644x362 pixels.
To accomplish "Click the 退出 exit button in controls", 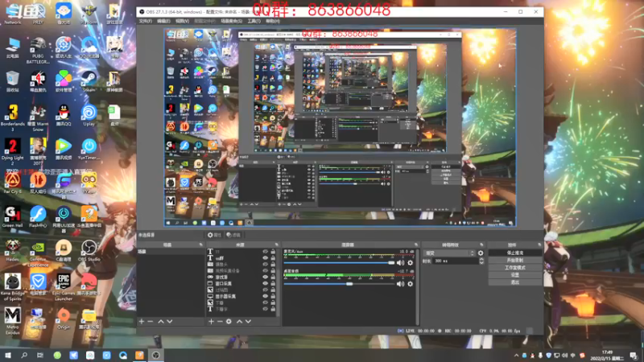I will 515,282.
